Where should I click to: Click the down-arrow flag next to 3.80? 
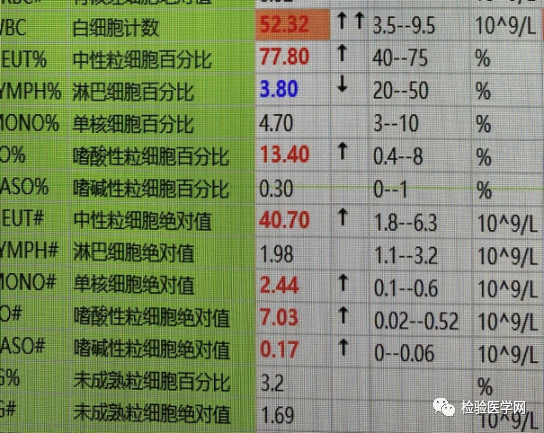point(342,84)
